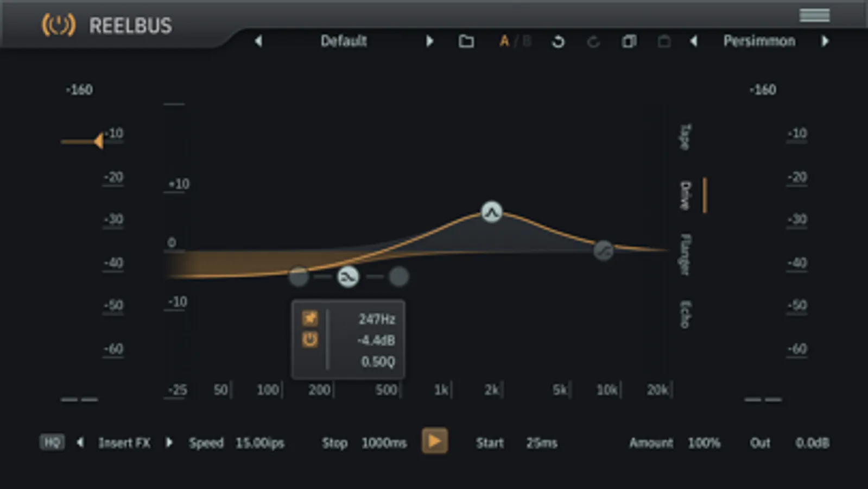Select the bell EQ node near 2k
This screenshot has height=489, width=868.
[492, 212]
